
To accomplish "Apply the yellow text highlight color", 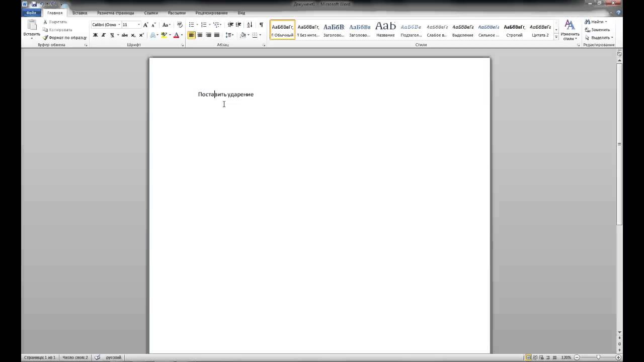I will [x=164, y=35].
